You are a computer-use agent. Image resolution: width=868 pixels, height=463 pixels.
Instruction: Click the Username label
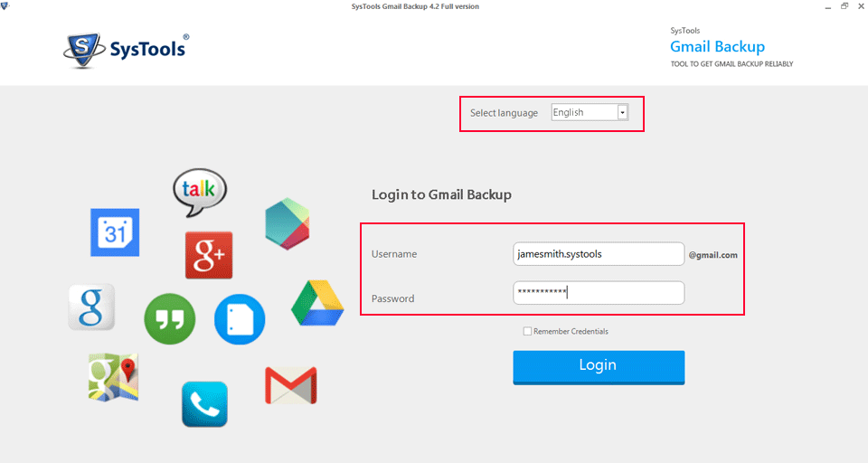[x=394, y=254]
